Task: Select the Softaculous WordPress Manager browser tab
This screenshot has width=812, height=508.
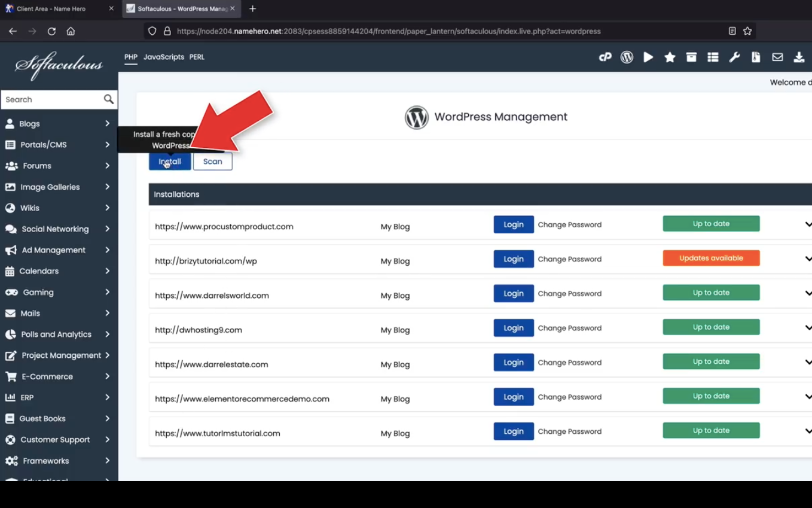Action: point(181,9)
